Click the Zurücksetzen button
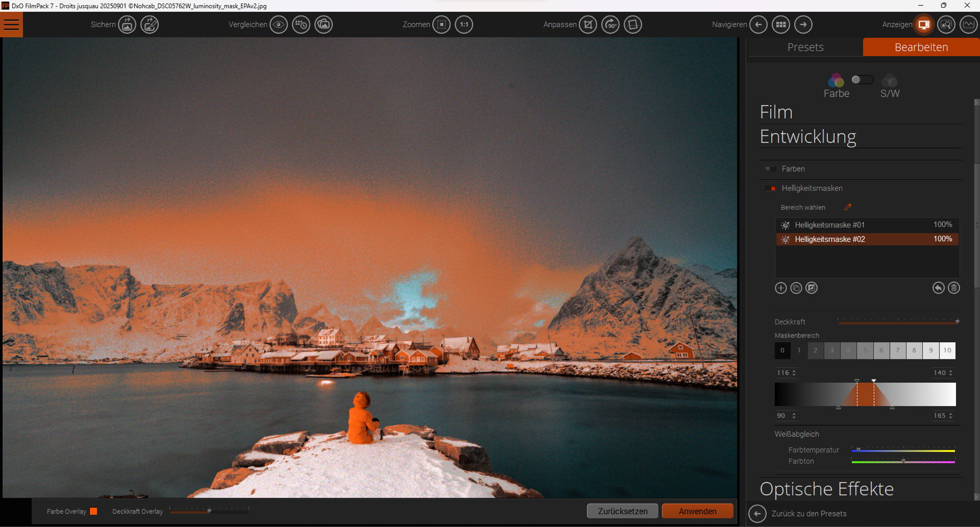 point(622,511)
